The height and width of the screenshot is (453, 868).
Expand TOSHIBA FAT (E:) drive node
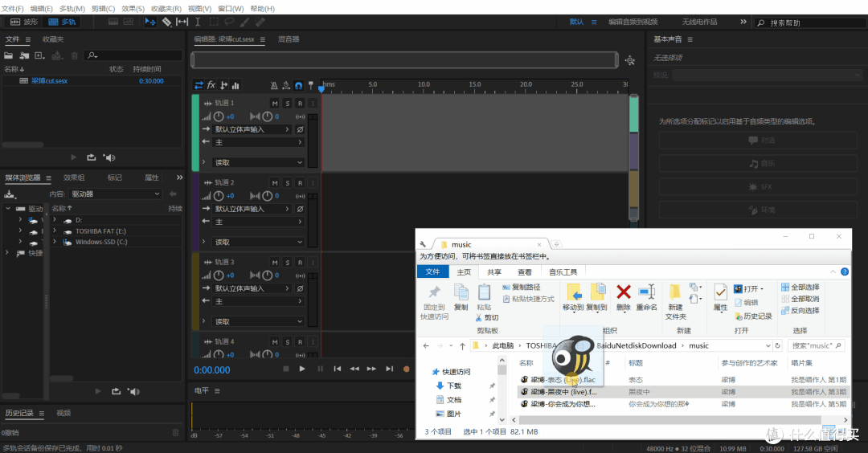coord(55,231)
